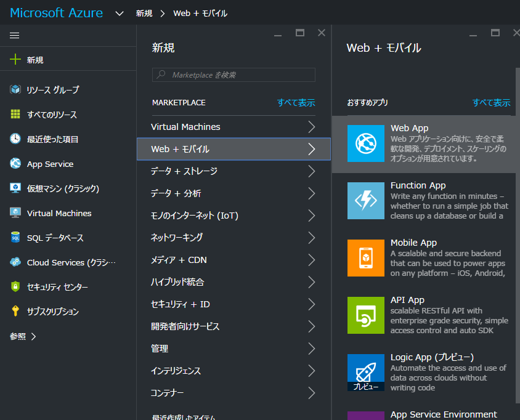The image size is (520, 420).
Task: Close the 新規 blade
Action: pos(322,33)
